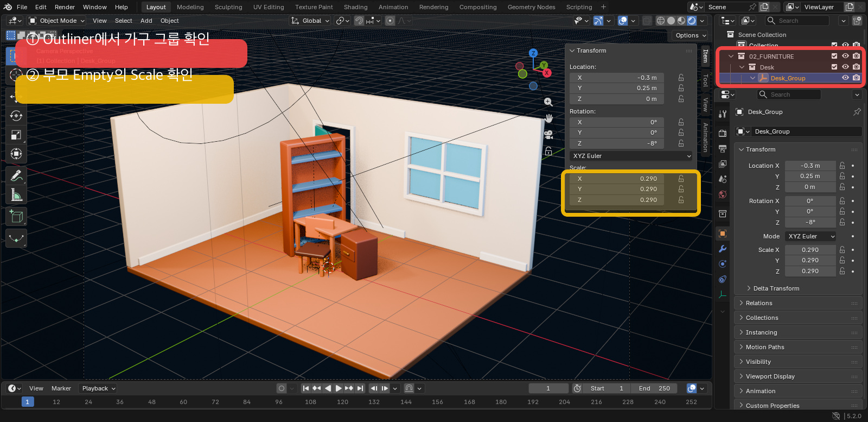Open the Render properties tab

[x=723, y=134]
